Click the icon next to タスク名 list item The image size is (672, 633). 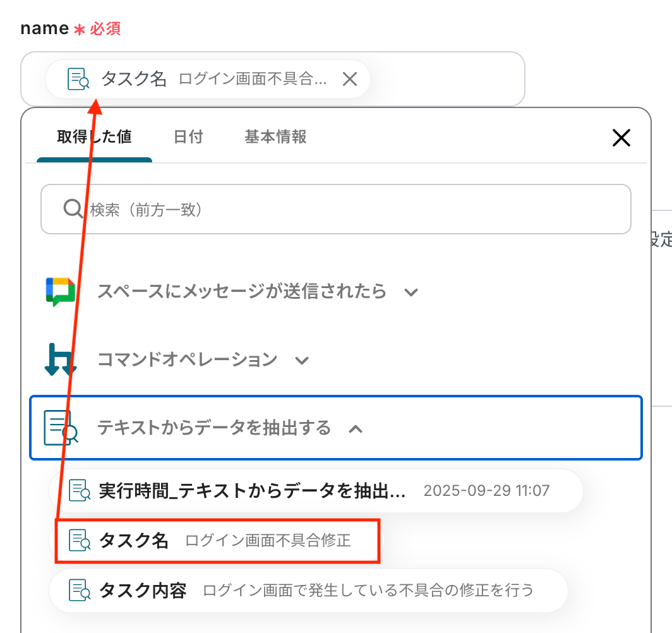click(x=80, y=540)
